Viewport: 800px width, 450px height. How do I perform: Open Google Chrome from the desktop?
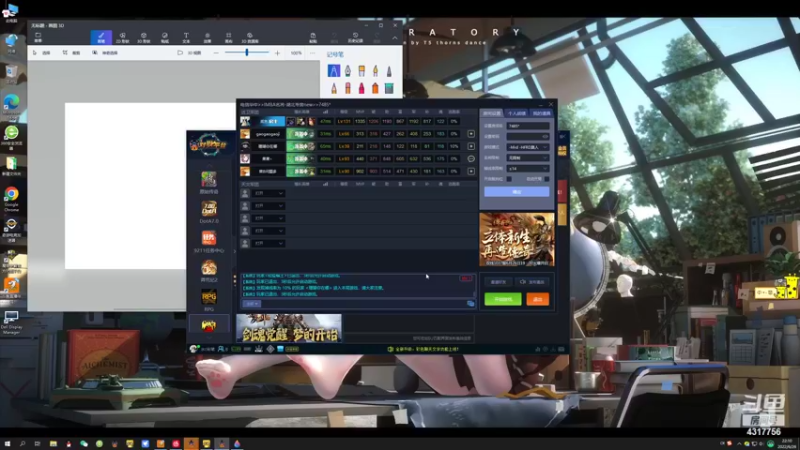[x=11, y=198]
